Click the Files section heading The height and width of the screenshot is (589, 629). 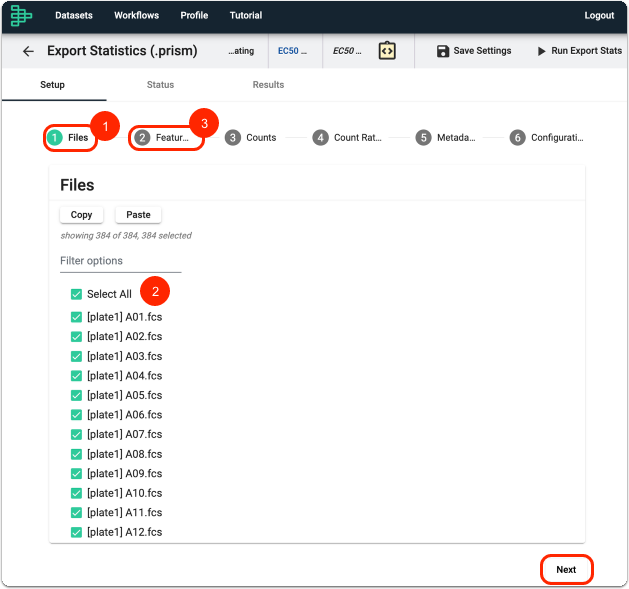click(x=77, y=185)
